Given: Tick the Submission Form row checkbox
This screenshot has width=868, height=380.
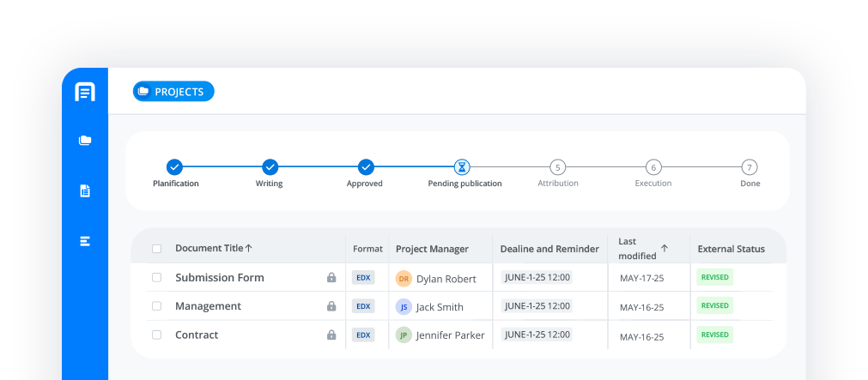Looking at the screenshot, I should point(156,278).
